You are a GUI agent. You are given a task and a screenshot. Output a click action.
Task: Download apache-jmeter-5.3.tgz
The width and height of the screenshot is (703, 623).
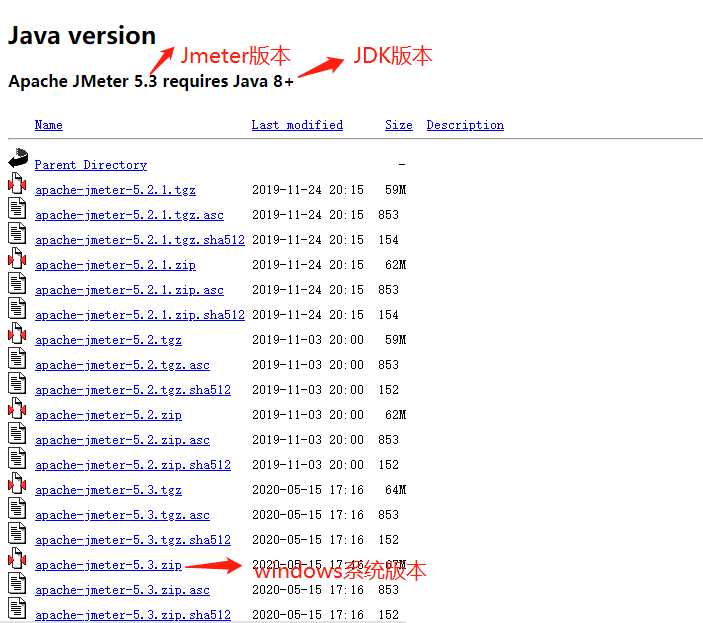point(108,490)
